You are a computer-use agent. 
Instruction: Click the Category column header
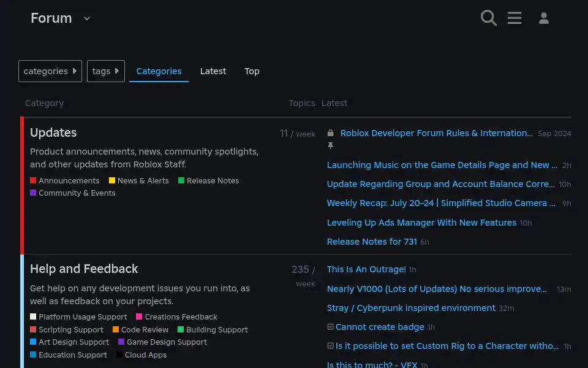click(x=44, y=103)
